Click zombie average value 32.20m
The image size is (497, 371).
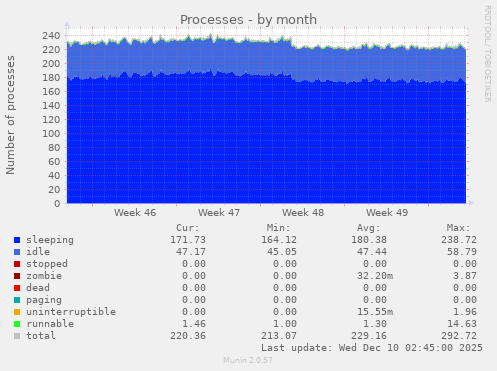375,276
